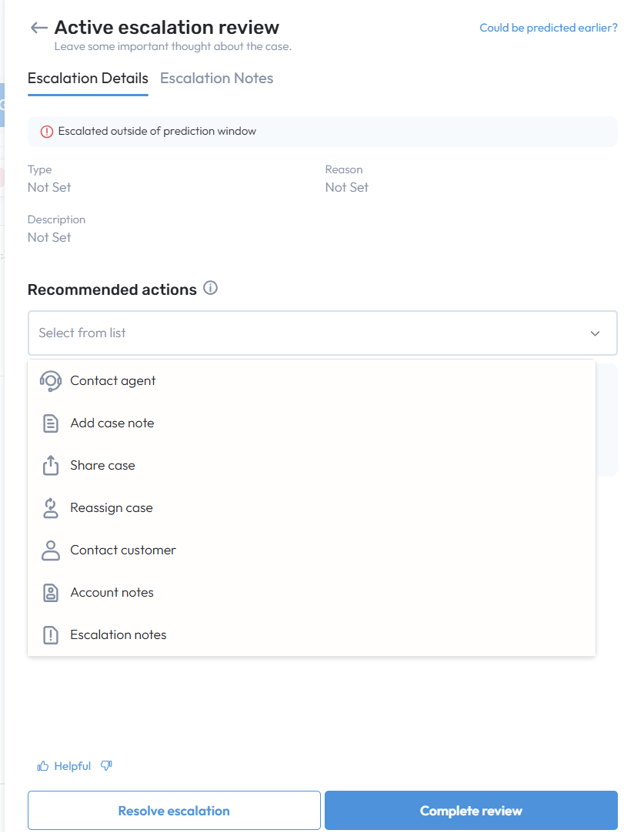Click the info icon beside Recommended actions
Image resolution: width=634 pixels, height=840 pixels.
point(211,288)
